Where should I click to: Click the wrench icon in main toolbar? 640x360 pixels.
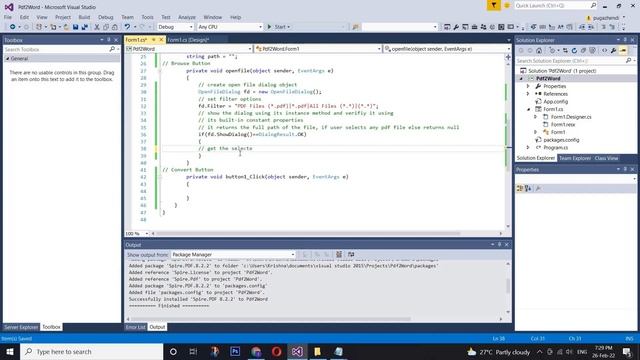click(x=456, y=27)
